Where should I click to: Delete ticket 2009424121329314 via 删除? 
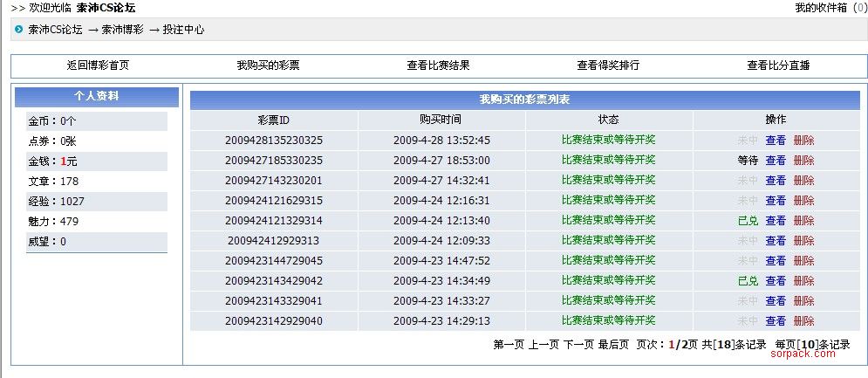(803, 221)
